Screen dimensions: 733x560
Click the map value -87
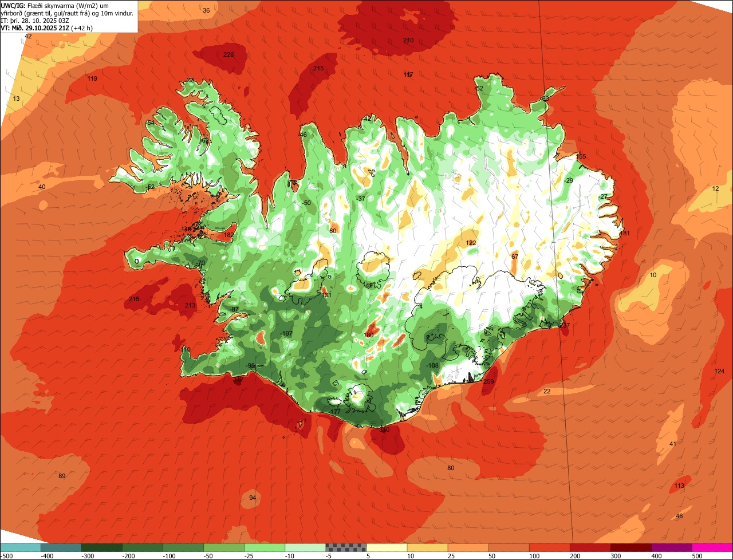coord(234,309)
